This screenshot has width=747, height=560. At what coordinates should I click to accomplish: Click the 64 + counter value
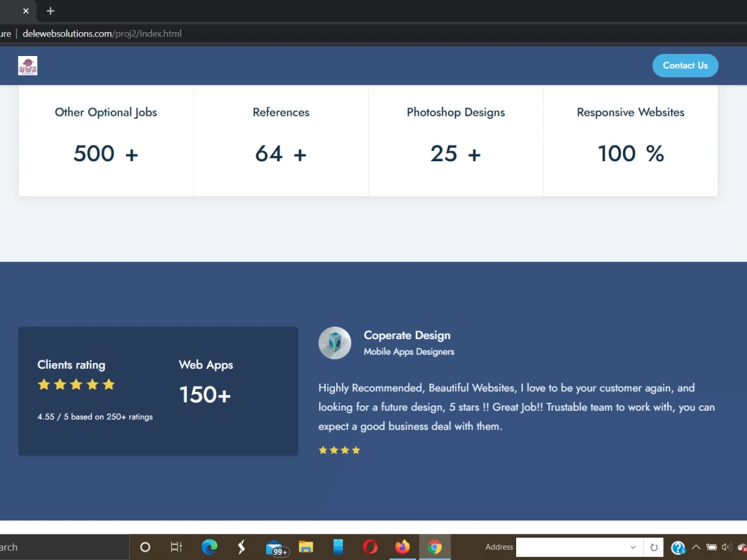281,154
